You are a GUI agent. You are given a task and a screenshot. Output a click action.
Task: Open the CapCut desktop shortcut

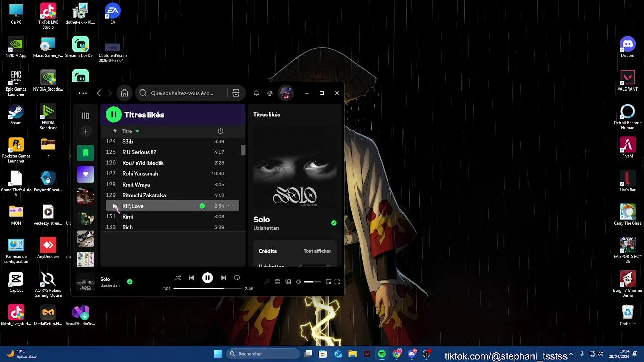16,283
